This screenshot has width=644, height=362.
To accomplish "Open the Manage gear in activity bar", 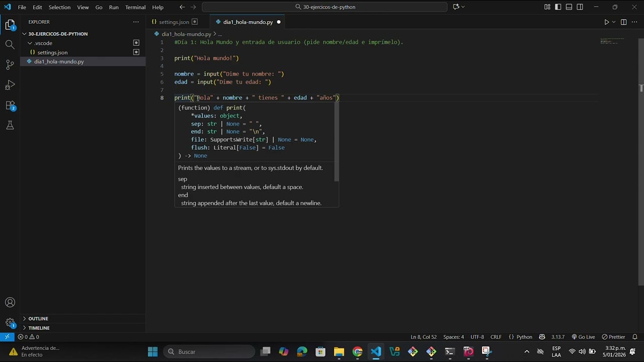I will 10,323.
